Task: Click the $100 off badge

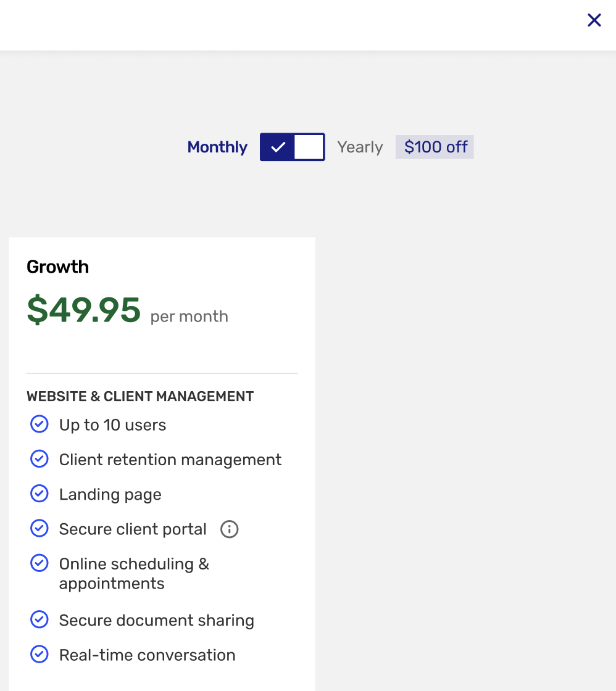Action: click(435, 147)
